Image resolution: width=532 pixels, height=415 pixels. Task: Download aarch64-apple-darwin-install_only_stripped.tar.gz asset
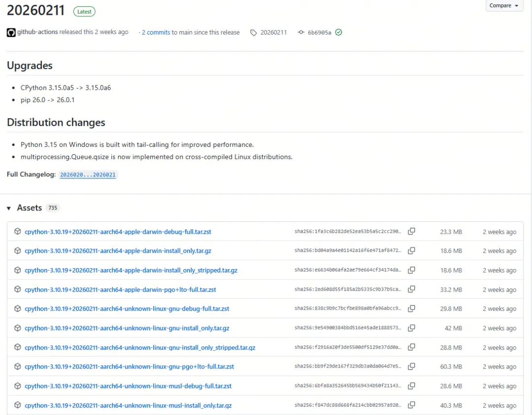point(131,270)
